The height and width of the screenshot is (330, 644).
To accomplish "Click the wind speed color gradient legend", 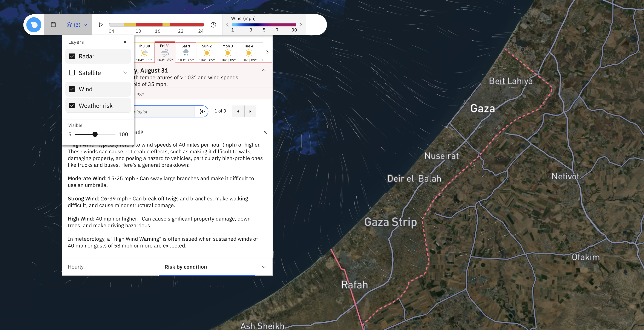I will (264, 25).
